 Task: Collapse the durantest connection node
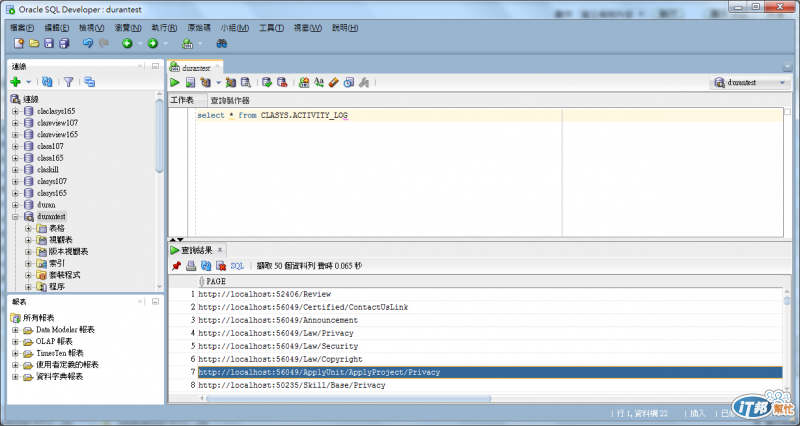point(15,217)
